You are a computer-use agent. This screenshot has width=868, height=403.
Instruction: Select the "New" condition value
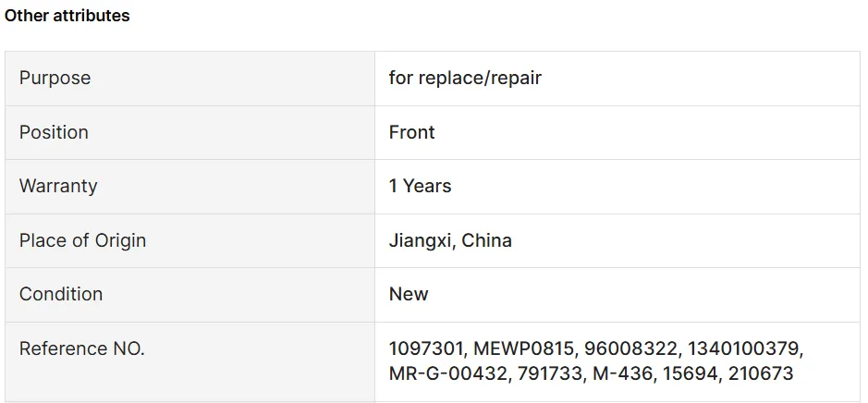click(x=408, y=294)
